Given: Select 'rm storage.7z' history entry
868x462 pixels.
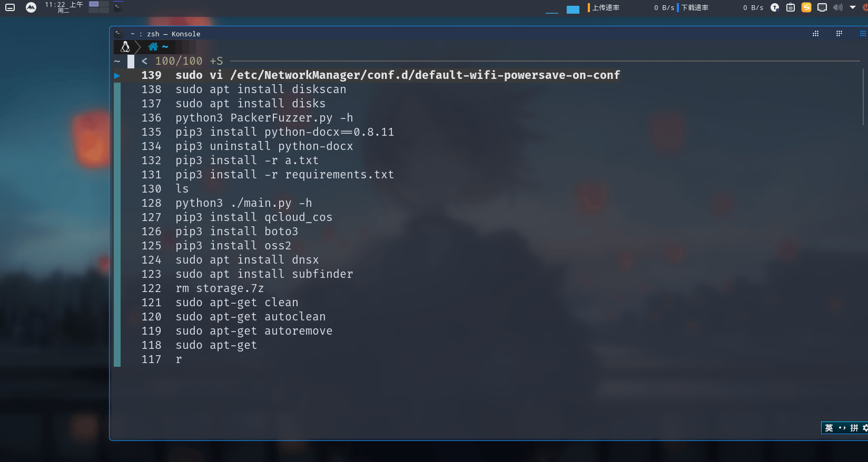Looking at the screenshot, I should coord(203,288).
